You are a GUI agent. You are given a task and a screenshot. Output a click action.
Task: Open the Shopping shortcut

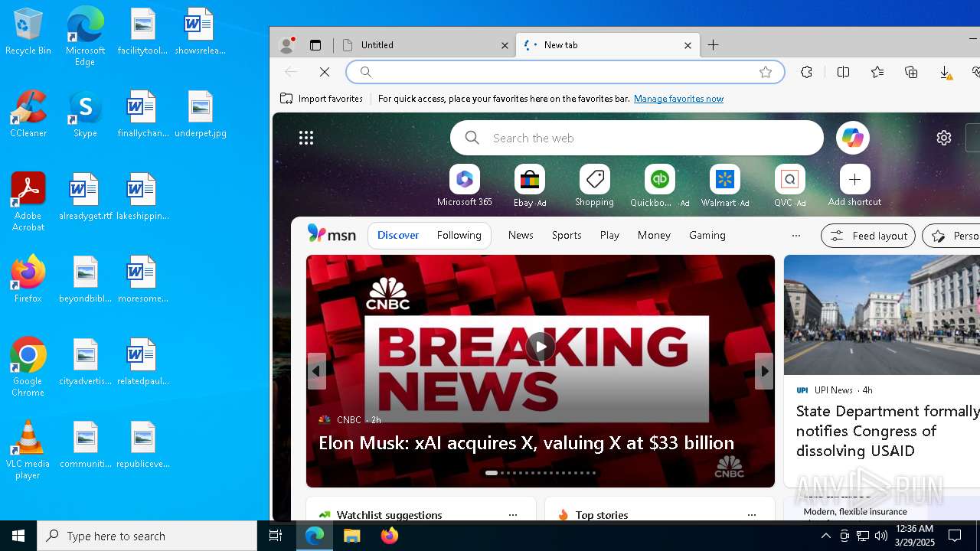coord(595,186)
